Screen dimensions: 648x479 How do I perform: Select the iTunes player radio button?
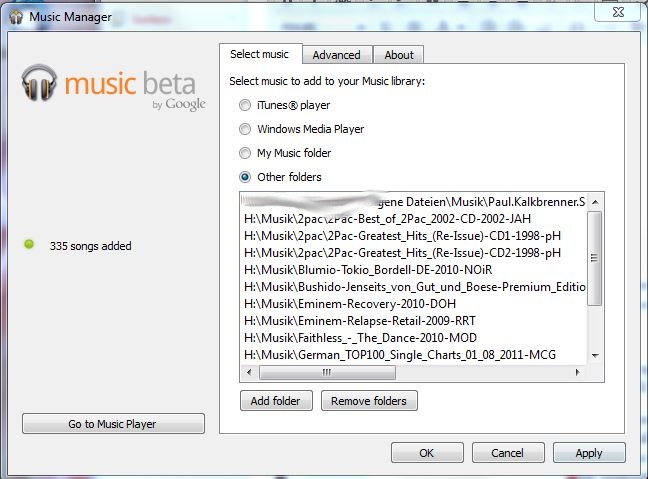point(245,105)
